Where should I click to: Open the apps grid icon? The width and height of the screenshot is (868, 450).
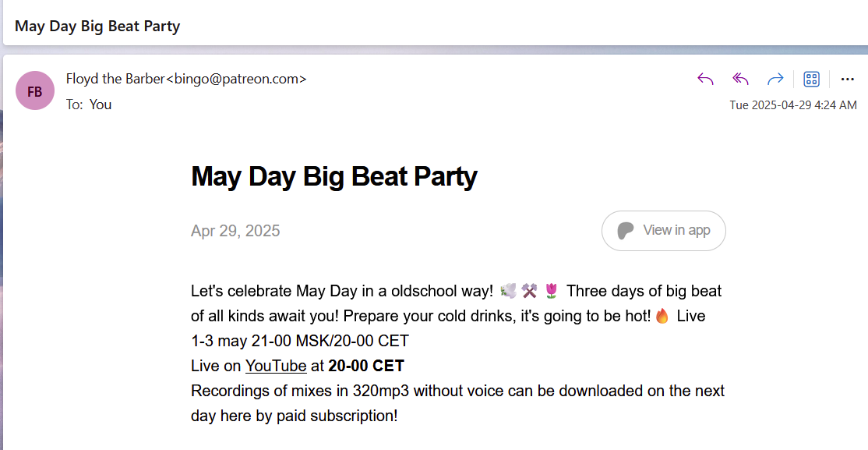(812, 80)
